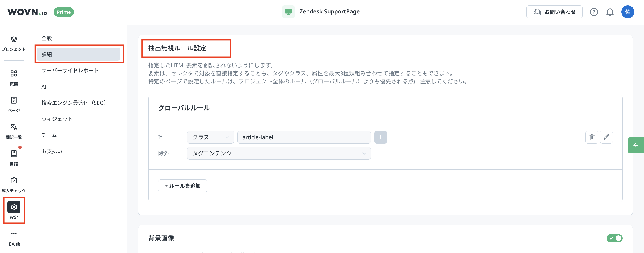Expand the タグコンテンツ exclusion dropdown
Viewport: 644px width, 253px height.
pyautogui.click(x=278, y=153)
